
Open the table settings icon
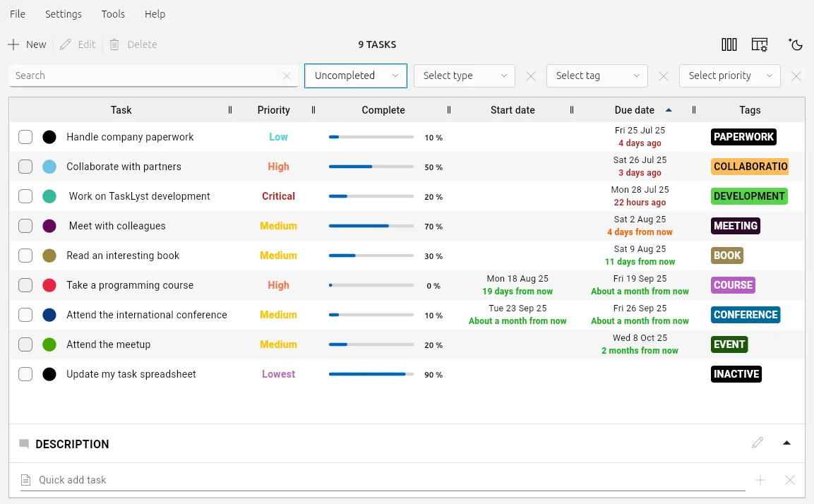click(x=760, y=44)
